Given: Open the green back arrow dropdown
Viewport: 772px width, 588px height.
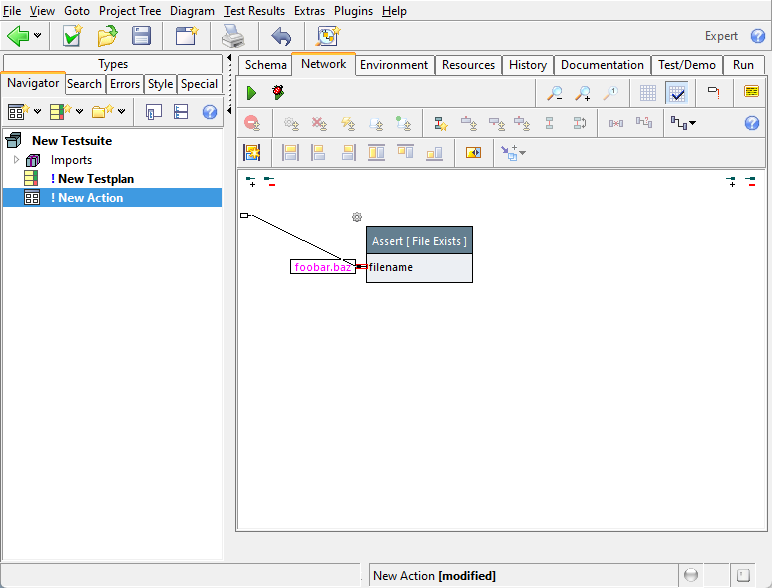Looking at the screenshot, I should (38, 37).
